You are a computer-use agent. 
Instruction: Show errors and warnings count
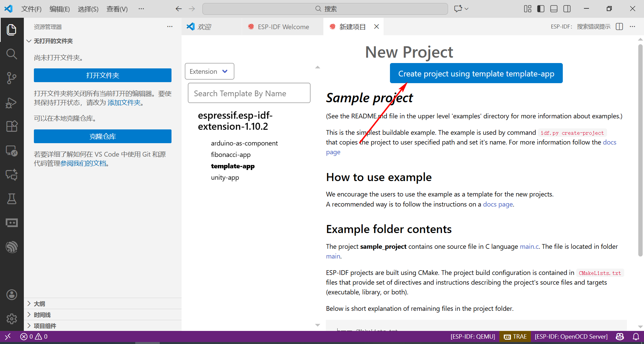tap(34, 336)
